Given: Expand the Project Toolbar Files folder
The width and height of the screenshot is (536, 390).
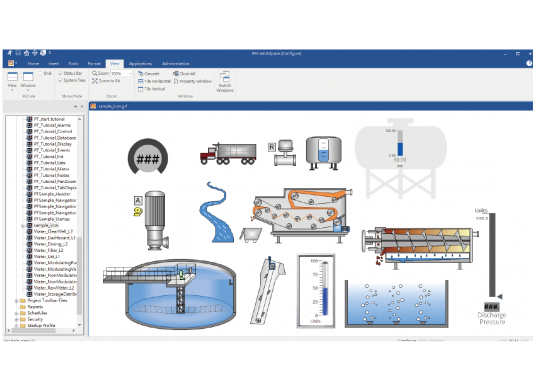Looking at the screenshot, I should 16,301.
